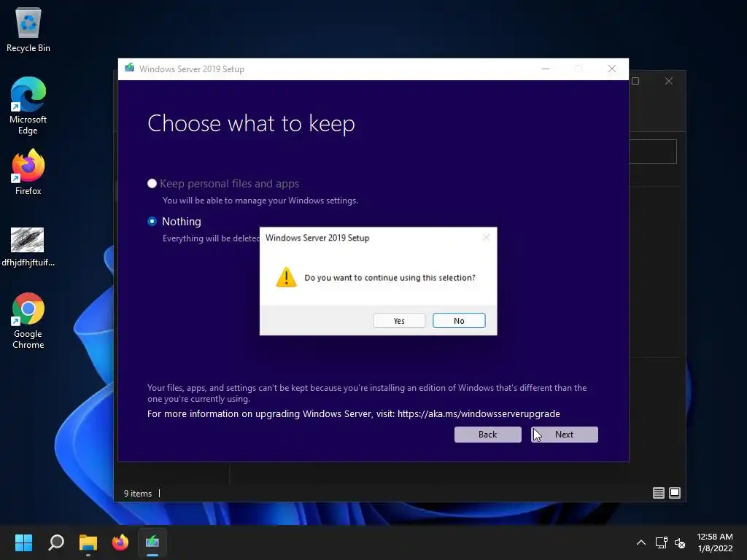Switch to the Setup app in the taskbar
Image resolution: width=747 pixels, height=560 pixels.
pyautogui.click(x=152, y=542)
